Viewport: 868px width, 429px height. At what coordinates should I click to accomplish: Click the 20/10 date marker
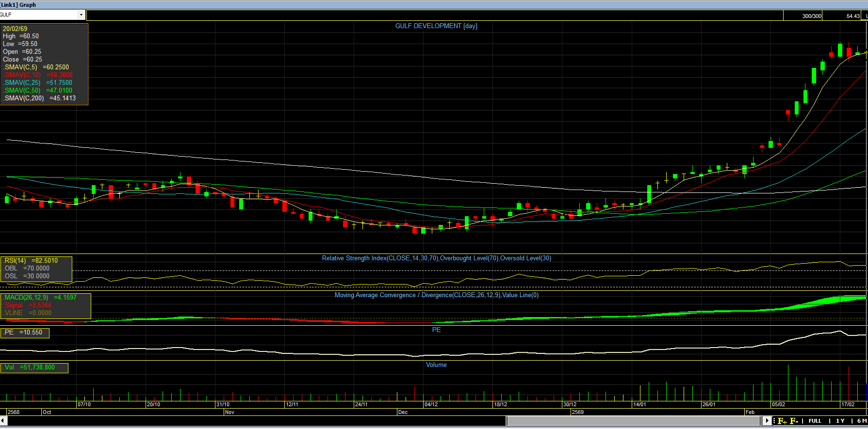[153, 404]
